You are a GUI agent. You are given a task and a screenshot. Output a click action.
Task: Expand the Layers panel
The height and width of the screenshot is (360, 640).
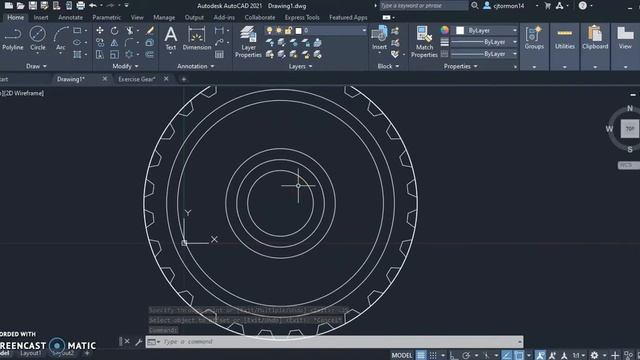tap(300, 66)
